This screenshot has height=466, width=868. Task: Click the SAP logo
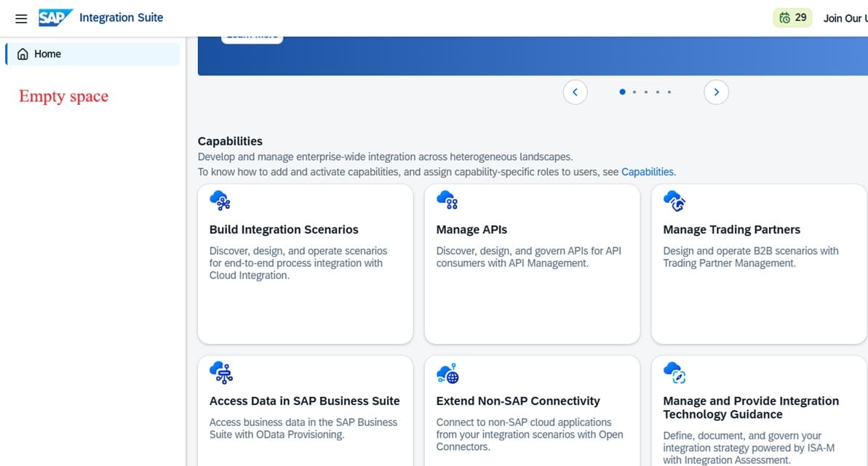tap(55, 17)
